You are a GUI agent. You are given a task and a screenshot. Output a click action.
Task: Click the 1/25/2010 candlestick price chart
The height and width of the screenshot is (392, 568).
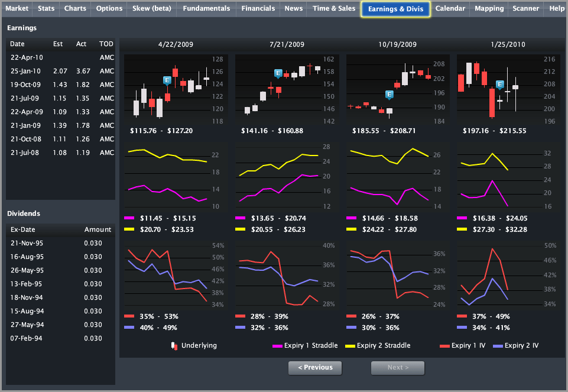508,89
